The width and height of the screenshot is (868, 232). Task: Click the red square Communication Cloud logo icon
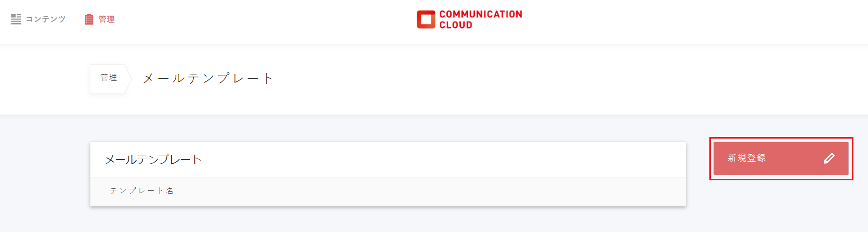426,20
